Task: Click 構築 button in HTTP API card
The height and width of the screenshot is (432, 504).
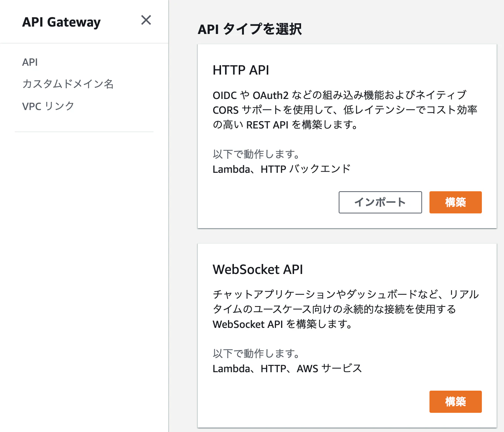Action: (455, 202)
